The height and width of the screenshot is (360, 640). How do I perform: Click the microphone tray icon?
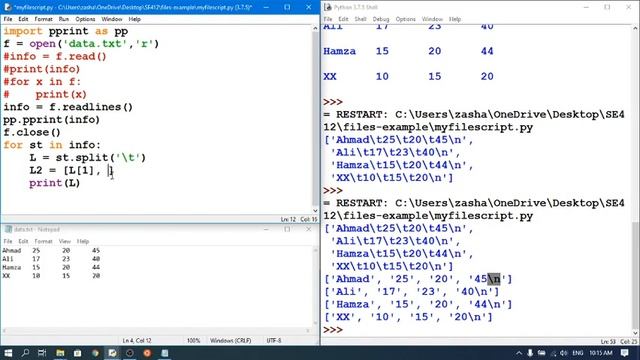pyautogui.click(x=530, y=353)
